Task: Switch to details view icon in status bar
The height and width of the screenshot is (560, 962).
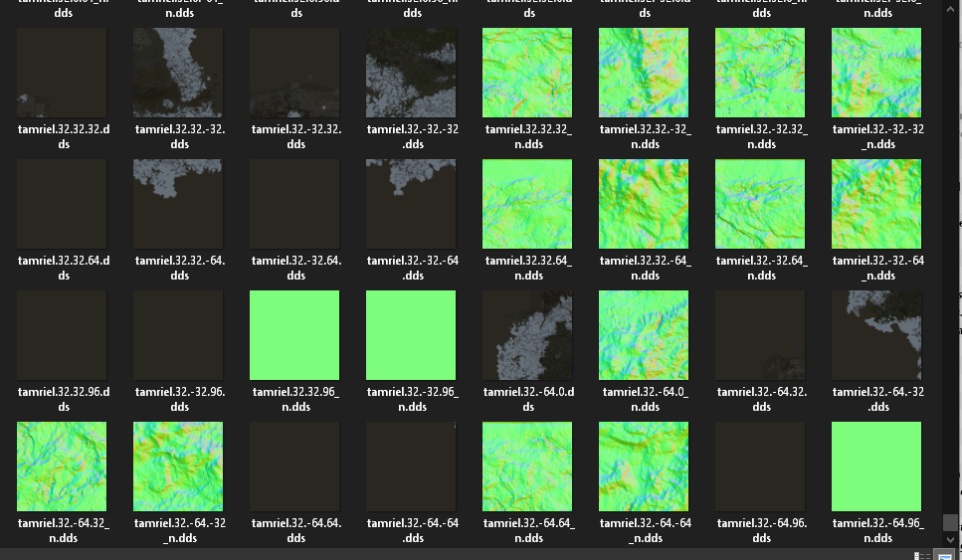Action: coord(921,556)
